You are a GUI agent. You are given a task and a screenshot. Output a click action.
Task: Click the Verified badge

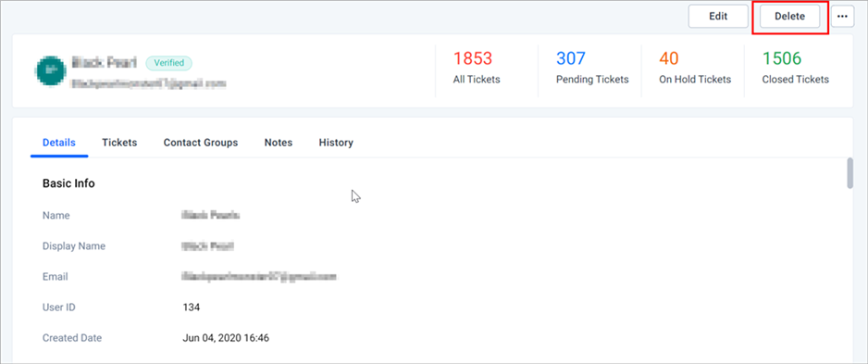[x=168, y=63]
